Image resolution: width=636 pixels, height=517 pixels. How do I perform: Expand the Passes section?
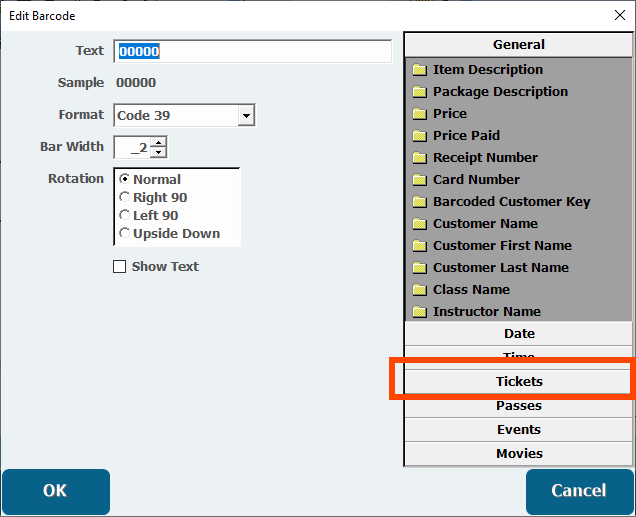click(518, 405)
